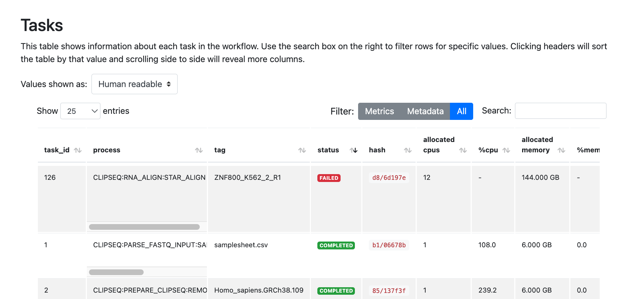Viewport: 644px width, 299px height.
Task: Open the Human readable values dropdown
Action: 134,84
